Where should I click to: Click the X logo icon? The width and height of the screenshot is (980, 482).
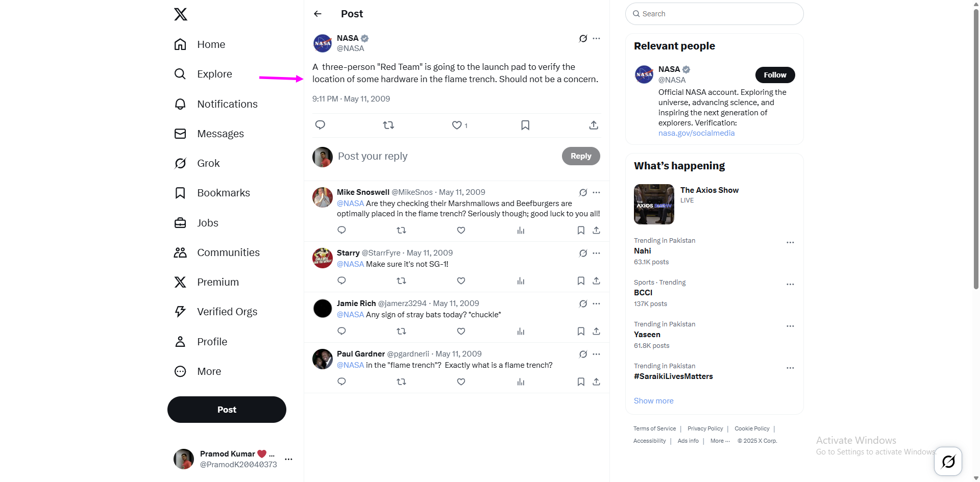pyautogui.click(x=181, y=14)
